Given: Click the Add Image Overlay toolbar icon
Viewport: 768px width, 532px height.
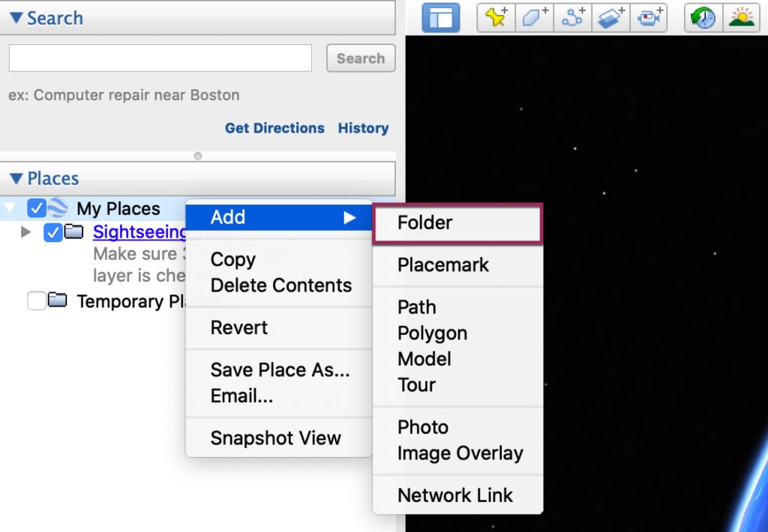Looking at the screenshot, I should pyautogui.click(x=611, y=18).
